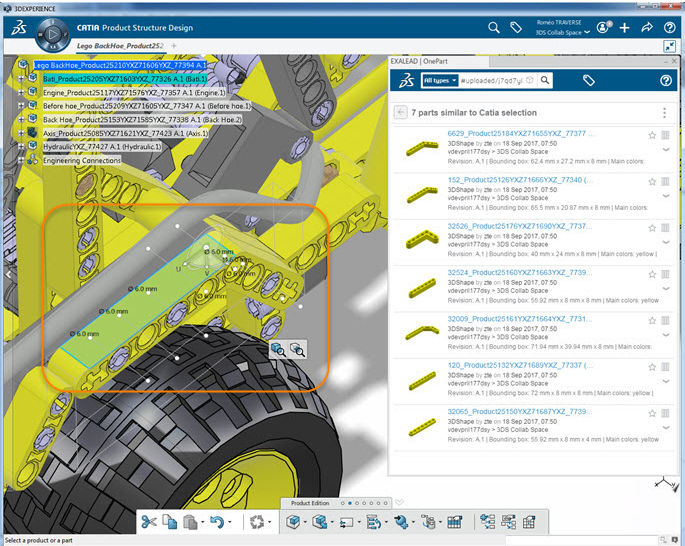Image resolution: width=685 pixels, height=546 pixels.
Task: Click the Paste icon in bottom toolbar
Action: coord(190,522)
